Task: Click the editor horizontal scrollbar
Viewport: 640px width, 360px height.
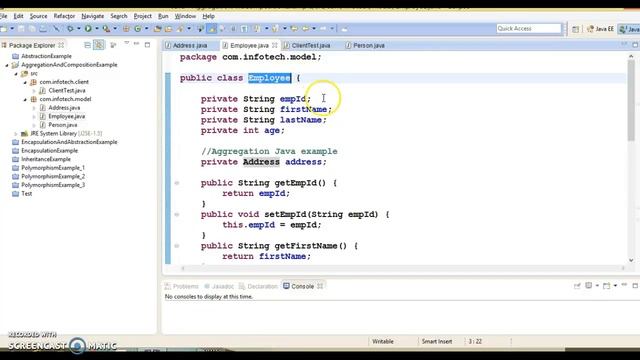Action: click(x=403, y=268)
